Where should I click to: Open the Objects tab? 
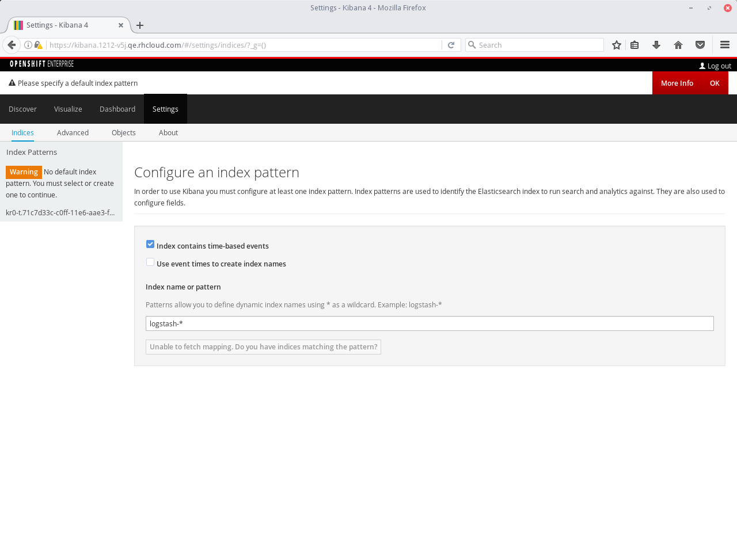[x=124, y=132]
